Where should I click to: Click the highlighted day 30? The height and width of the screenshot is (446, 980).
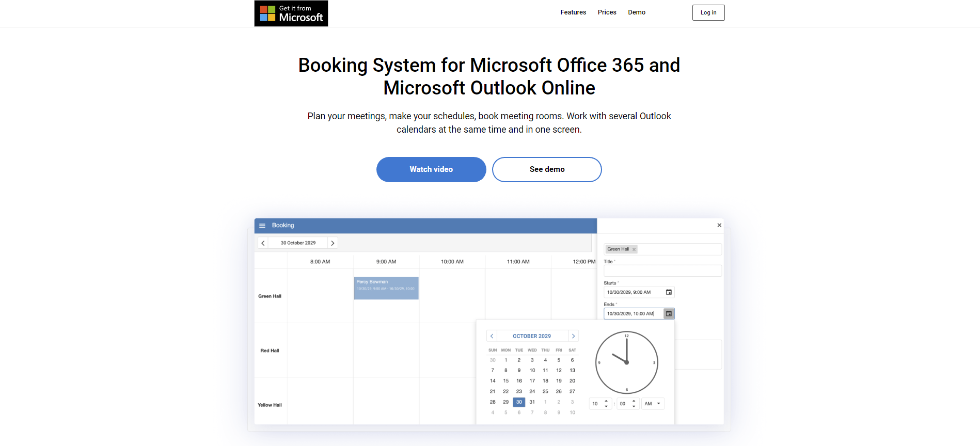coord(519,402)
